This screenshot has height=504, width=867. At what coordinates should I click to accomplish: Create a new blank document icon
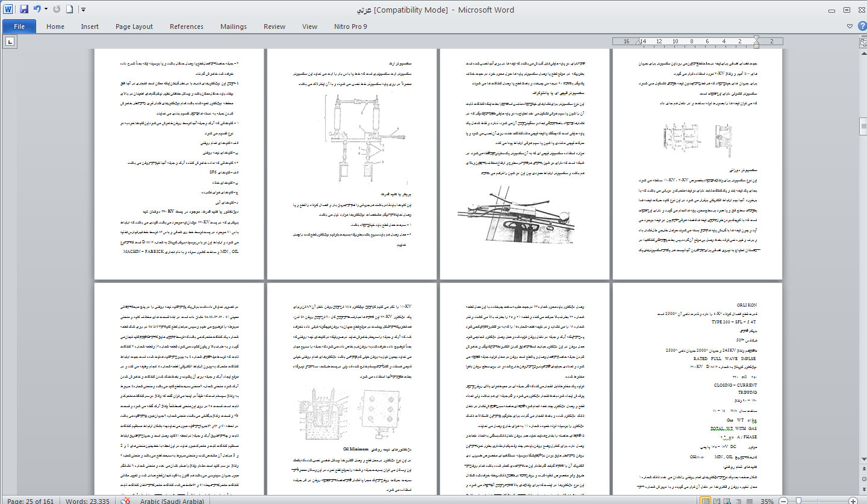click(70, 10)
